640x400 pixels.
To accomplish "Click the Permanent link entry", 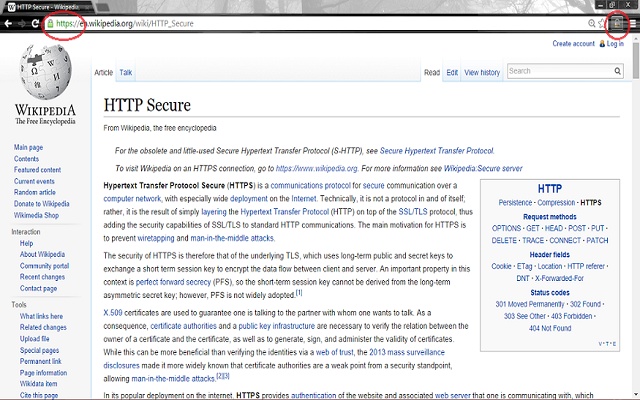I will tap(41, 361).
